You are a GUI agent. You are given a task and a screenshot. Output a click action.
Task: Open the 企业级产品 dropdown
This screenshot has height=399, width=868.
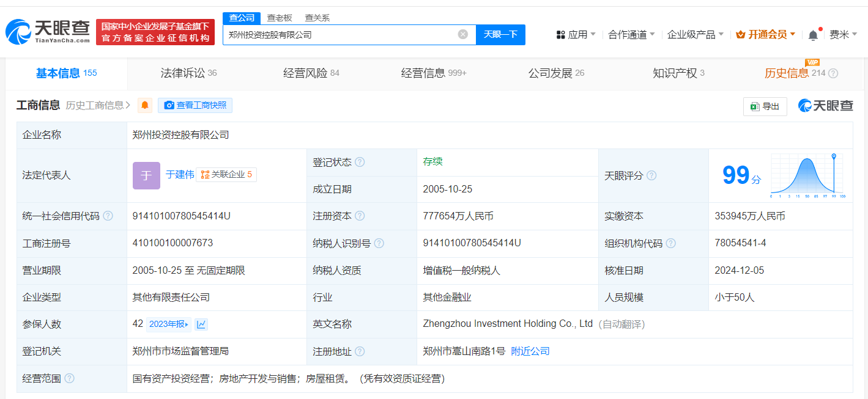tap(695, 35)
